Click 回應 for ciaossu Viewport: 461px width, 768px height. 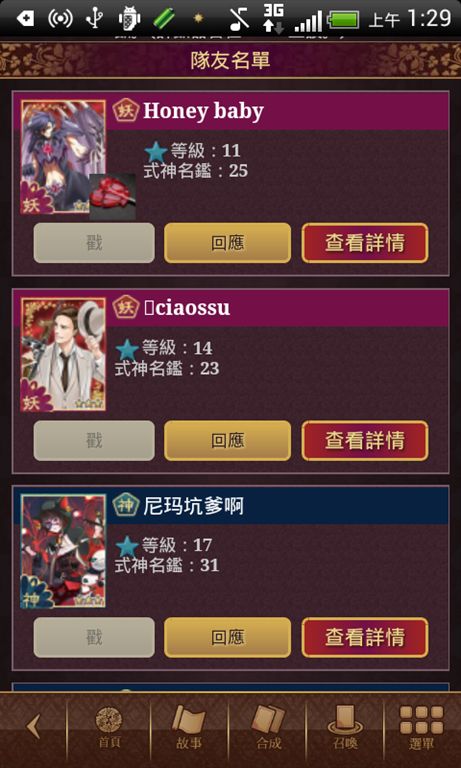click(x=227, y=441)
